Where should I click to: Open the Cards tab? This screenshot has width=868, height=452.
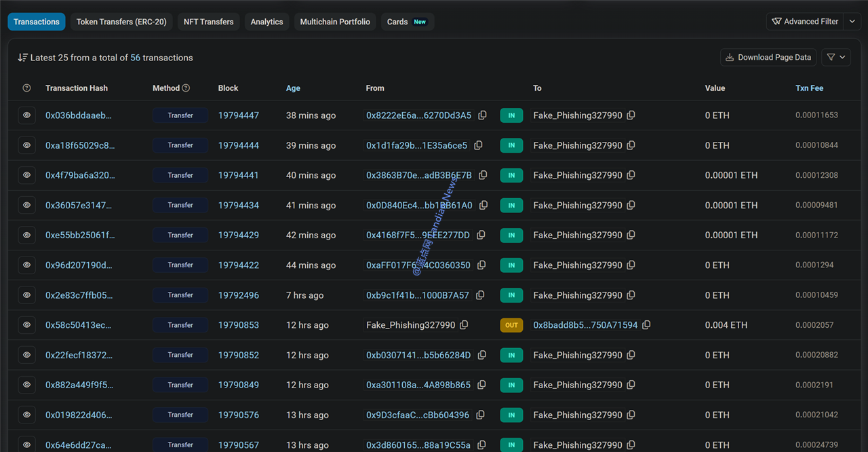(408, 22)
